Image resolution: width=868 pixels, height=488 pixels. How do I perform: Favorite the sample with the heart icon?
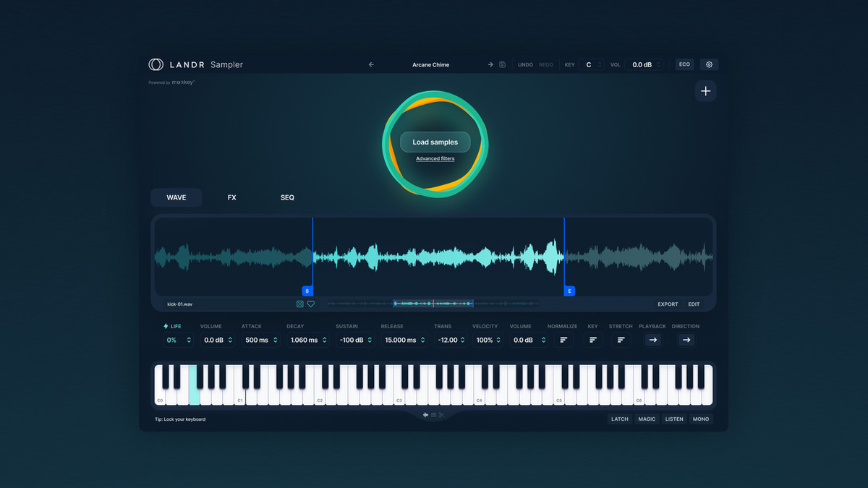[311, 304]
